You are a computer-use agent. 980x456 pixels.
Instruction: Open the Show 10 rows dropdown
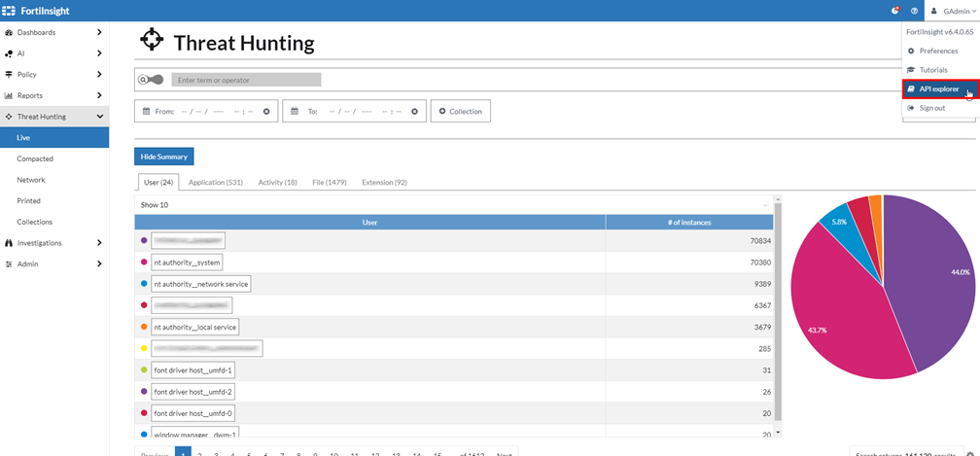454,205
